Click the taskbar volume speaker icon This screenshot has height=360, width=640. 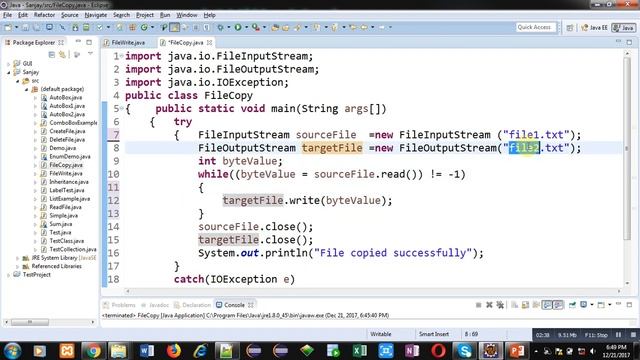tap(592, 351)
